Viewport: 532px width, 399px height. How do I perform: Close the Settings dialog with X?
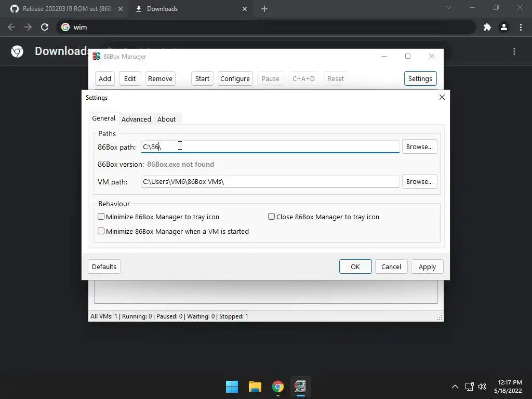click(x=442, y=97)
